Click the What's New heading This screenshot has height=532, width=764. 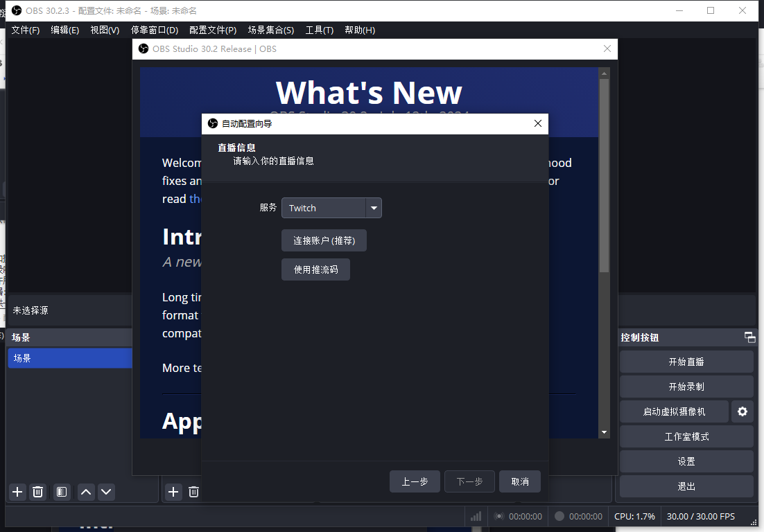[x=369, y=93]
